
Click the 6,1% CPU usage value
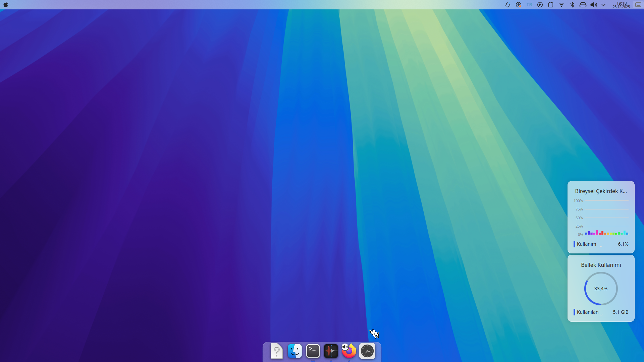(x=623, y=244)
